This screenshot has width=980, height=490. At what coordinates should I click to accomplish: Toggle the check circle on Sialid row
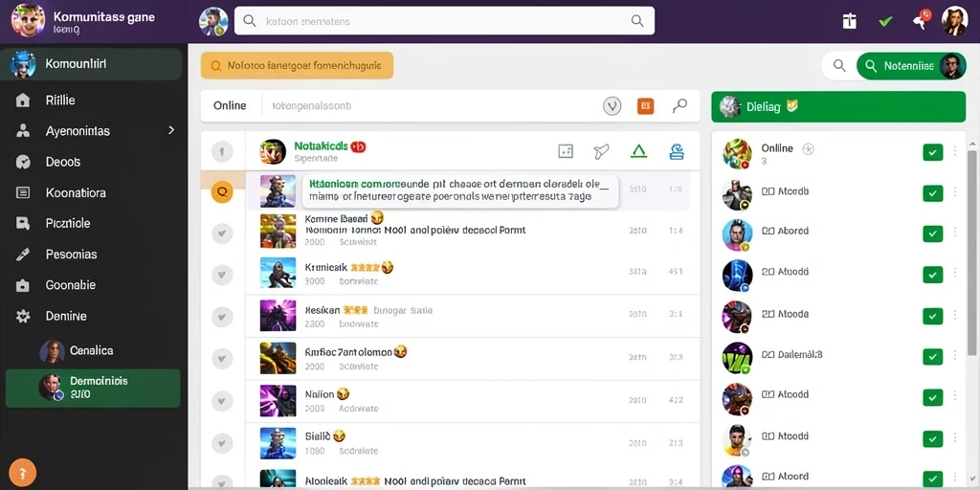tap(222, 443)
